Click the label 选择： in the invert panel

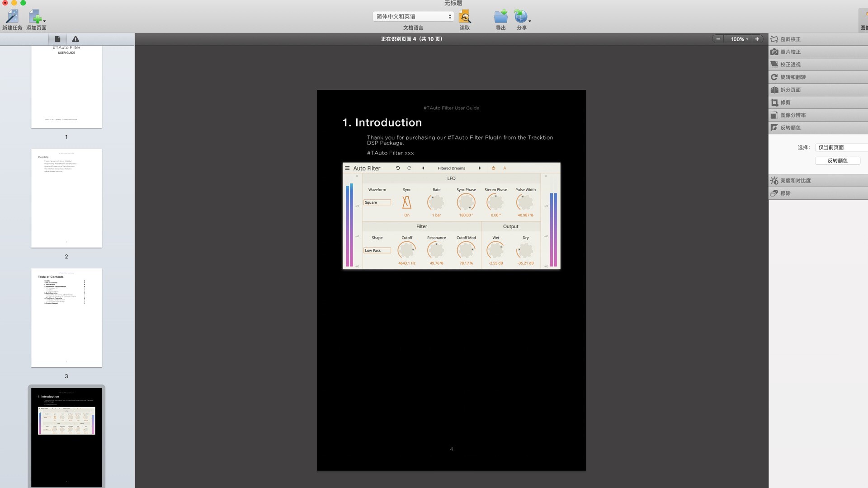click(x=803, y=147)
